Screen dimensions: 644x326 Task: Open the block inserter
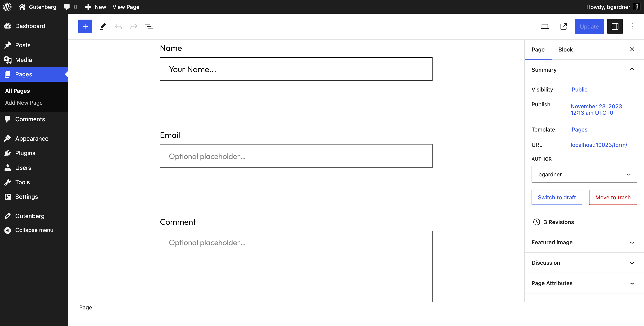point(85,26)
